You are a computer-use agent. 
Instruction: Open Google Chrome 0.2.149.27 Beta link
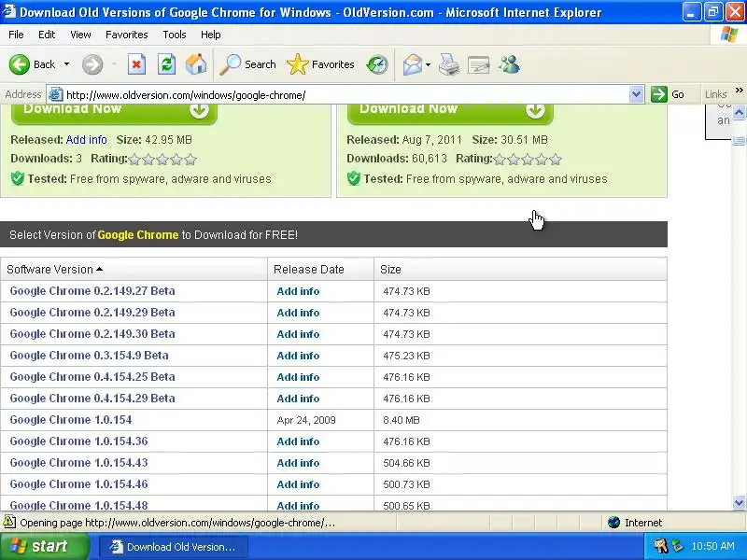(x=92, y=291)
